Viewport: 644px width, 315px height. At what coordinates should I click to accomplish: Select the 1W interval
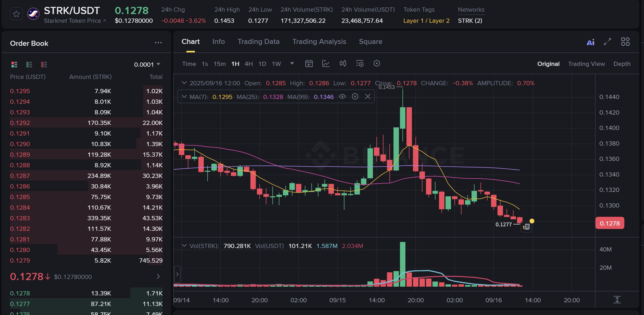(276, 64)
